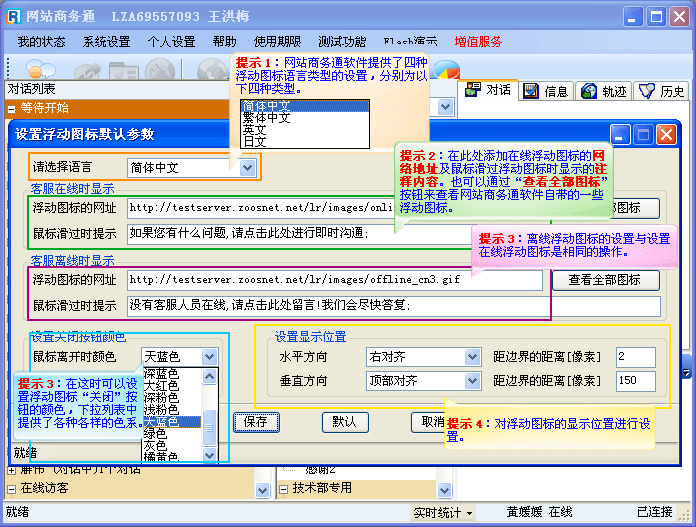Click the 默认 button

(344, 422)
